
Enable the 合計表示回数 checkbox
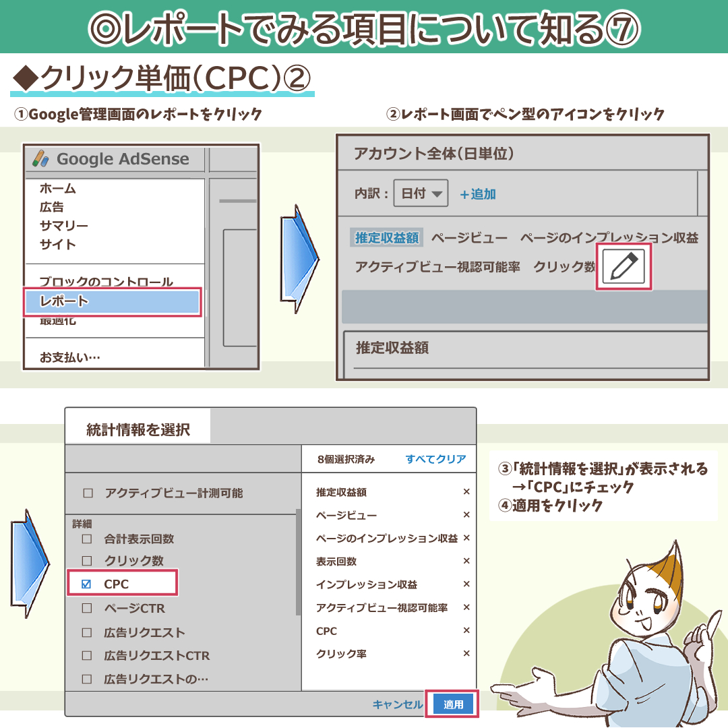tap(86, 539)
